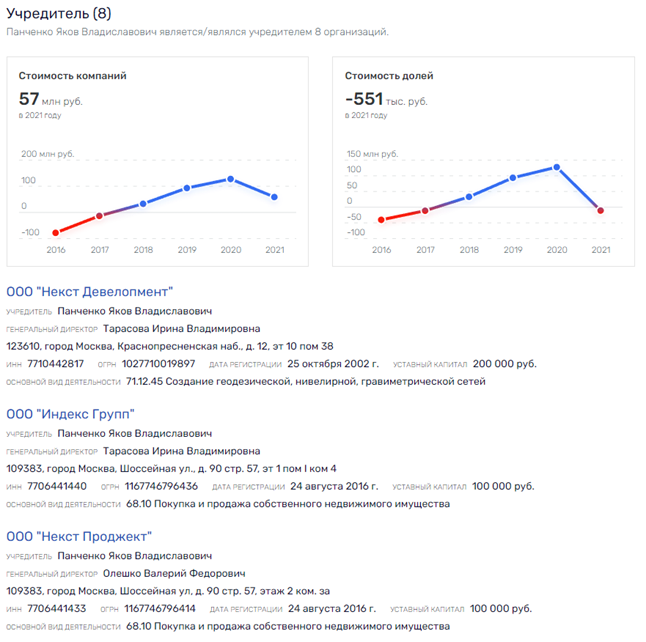The width and height of the screenshot is (646, 642).
Task: Click the "Стоимость компаний" card title
Action: pyautogui.click(x=72, y=76)
